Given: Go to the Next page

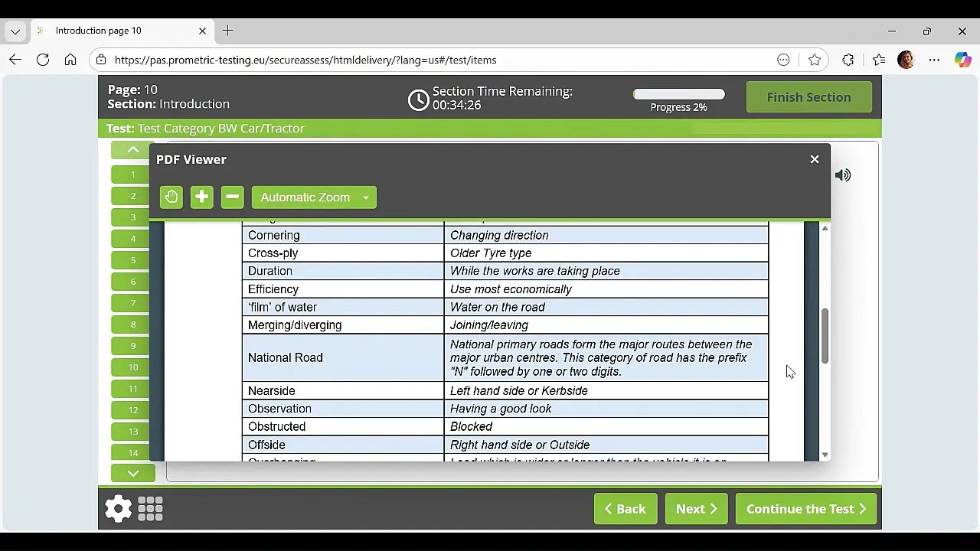Looking at the screenshot, I should (x=696, y=509).
